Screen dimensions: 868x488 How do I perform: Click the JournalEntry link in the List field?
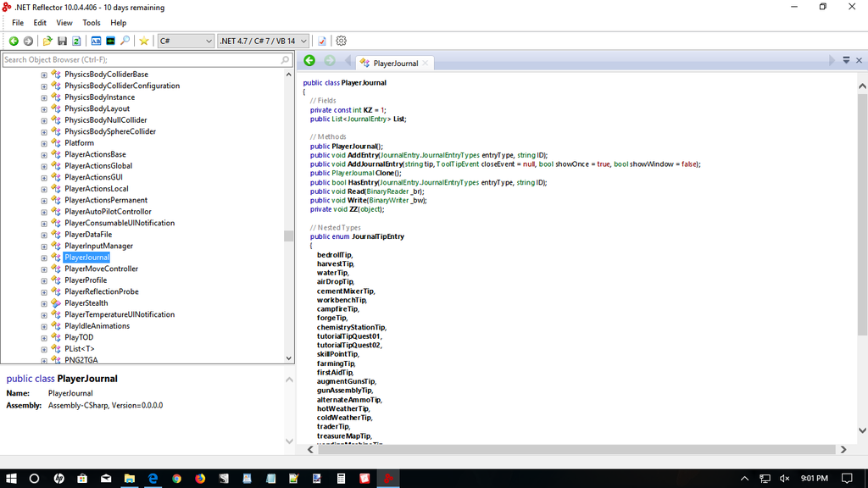point(368,119)
